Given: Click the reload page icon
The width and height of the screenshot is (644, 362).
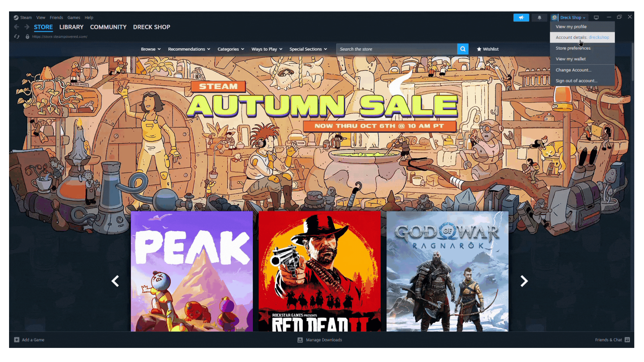Looking at the screenshot, I should 17,37.
